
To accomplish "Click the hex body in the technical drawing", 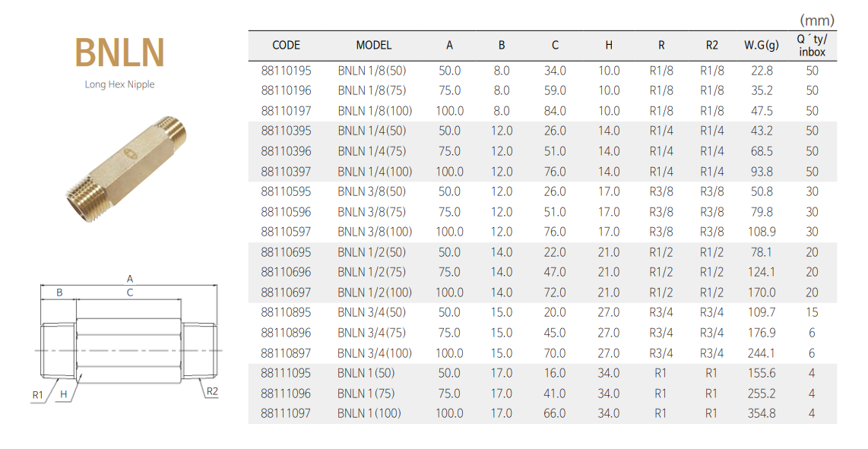I will coord(129,351).
